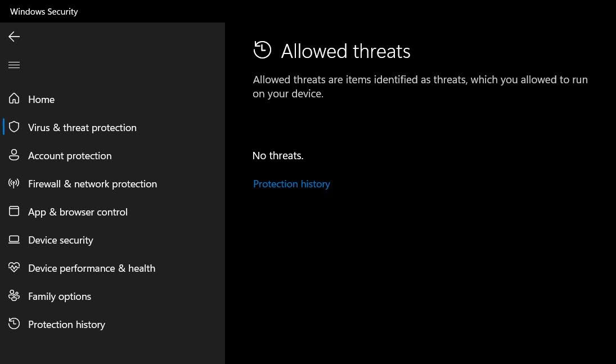This screenshot has height=364, width=616.
Task: Click the laptop icon for Device security
Action: tap(14, 240)
